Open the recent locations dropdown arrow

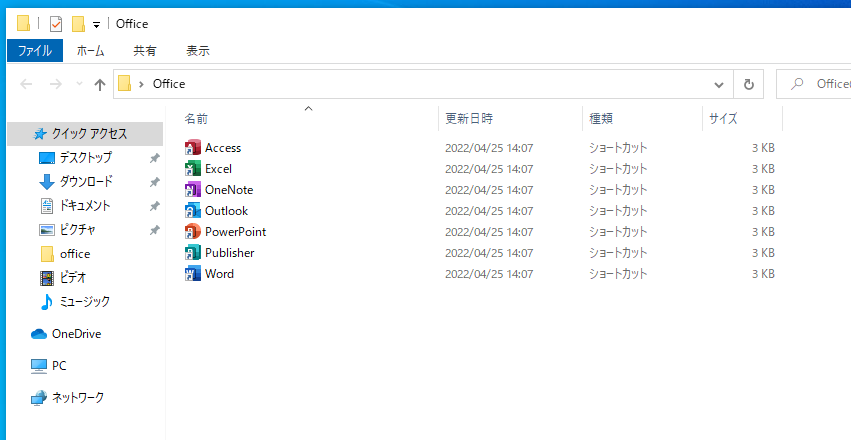(79, 84)
